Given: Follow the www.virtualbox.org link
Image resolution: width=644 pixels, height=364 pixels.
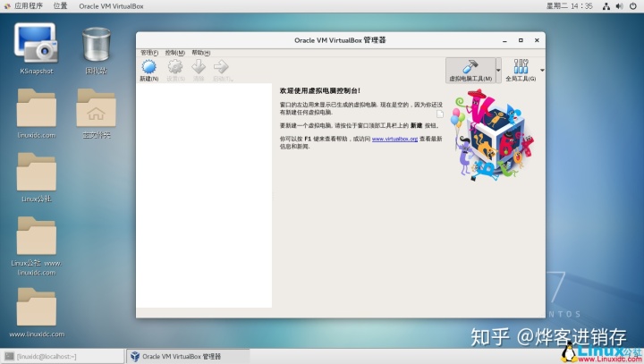Looking at the screenshot, I should click(x=394, y=139).
